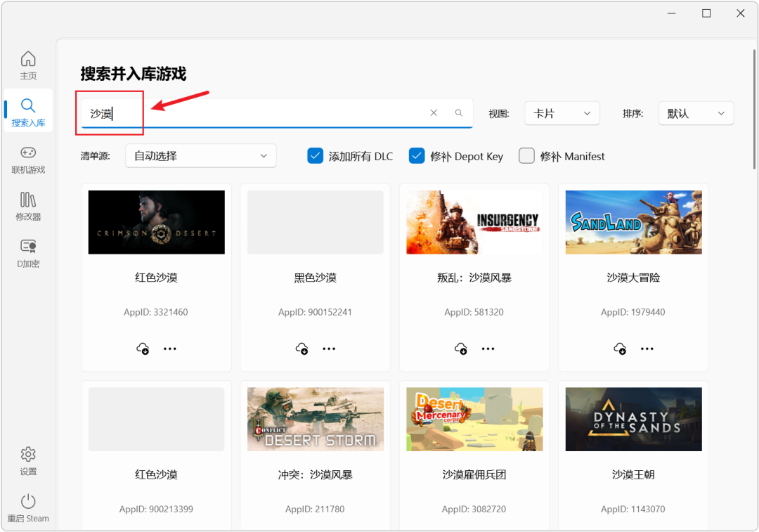Click the title 叛乱：沙漠风暴

(x=474, y=278)
